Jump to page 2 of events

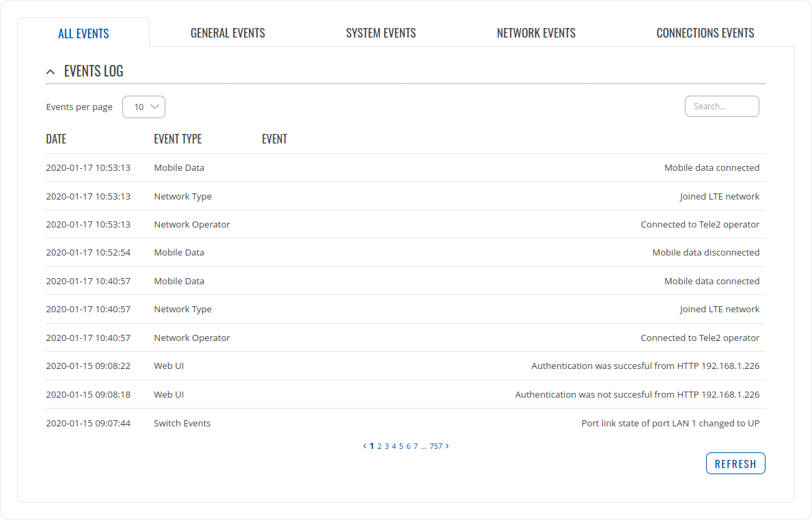(x=379, y=446)
